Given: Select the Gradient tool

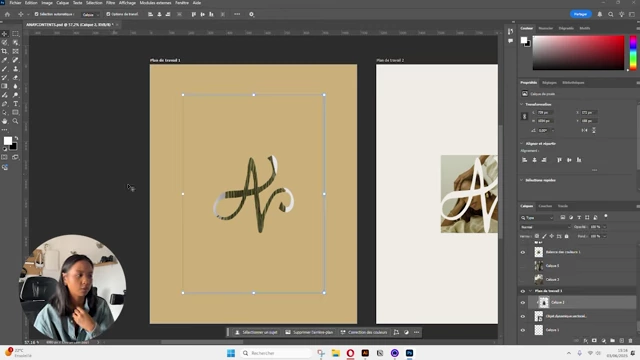Looking at the screenshot, I should (x=4, y=87).
